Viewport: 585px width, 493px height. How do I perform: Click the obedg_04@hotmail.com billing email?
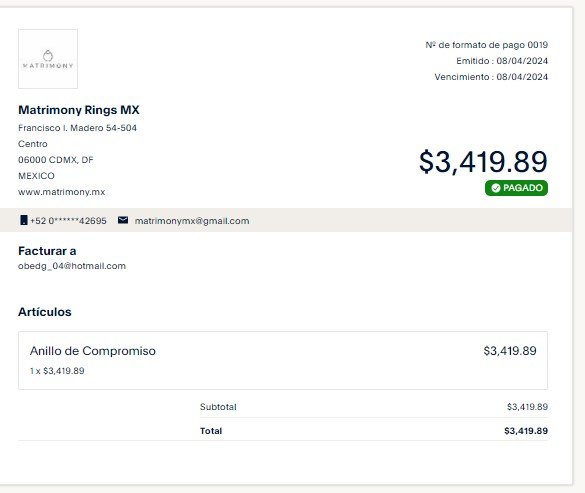[x=72, y=266]
